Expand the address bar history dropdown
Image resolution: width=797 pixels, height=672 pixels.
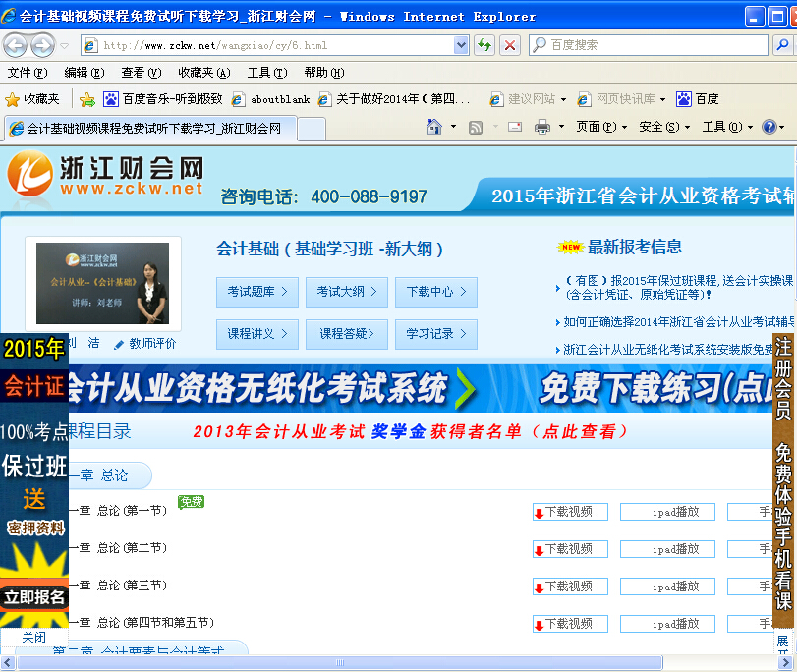[x=461, y=46]
